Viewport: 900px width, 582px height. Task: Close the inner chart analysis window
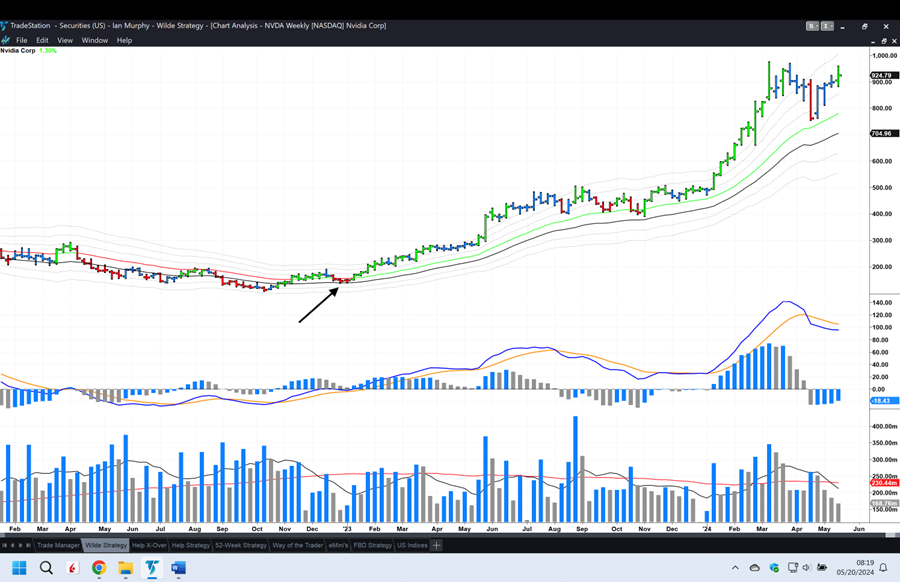point(895,41)
